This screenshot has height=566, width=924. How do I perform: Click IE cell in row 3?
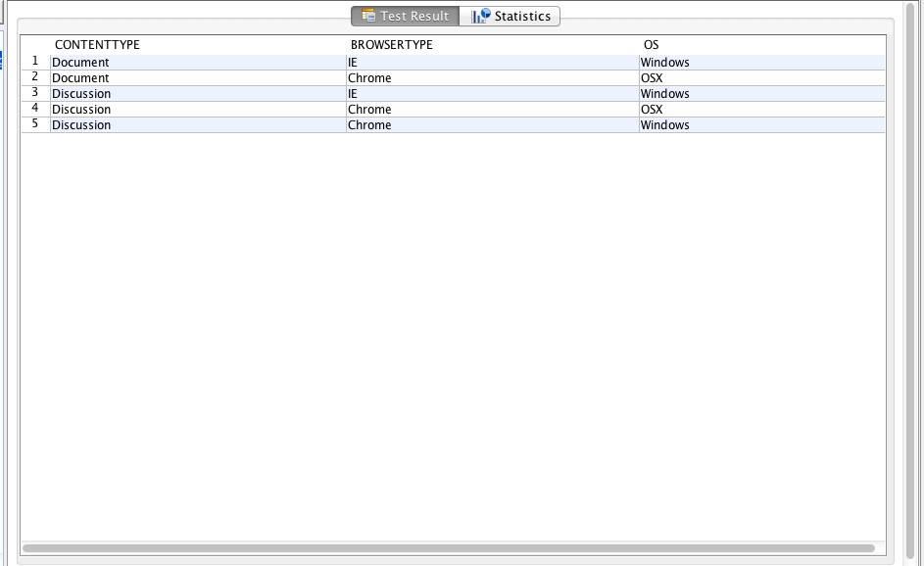(x=493, y=94)
